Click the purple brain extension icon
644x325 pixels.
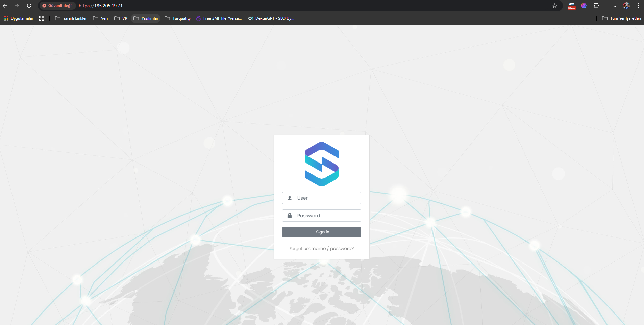pos(584,6)
